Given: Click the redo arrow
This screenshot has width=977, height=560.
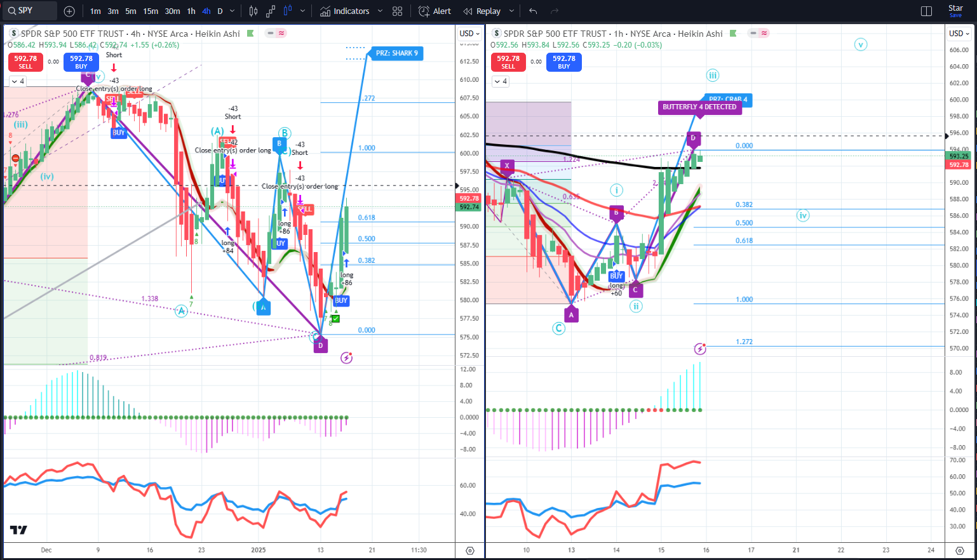Looking at the screenshot, I should [x=555, y=11].
